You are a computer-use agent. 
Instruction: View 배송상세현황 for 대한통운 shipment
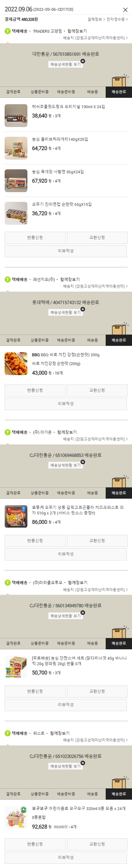pyautogui.click(x=65, y=64)
